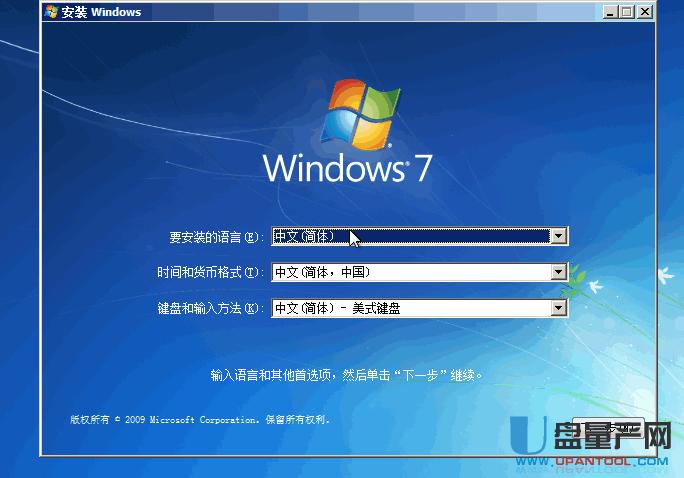
Task: Minimize the 安装 Windows window
Action: click(x=611, y=12)
